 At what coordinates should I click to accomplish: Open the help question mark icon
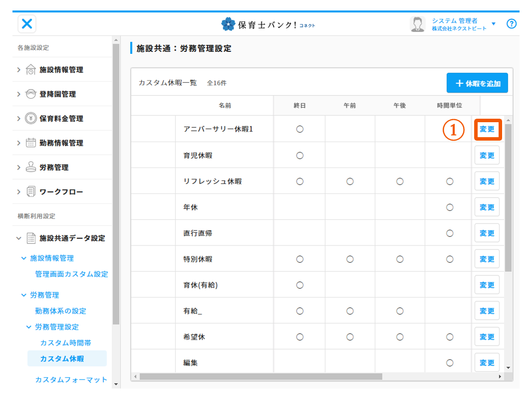511,23
